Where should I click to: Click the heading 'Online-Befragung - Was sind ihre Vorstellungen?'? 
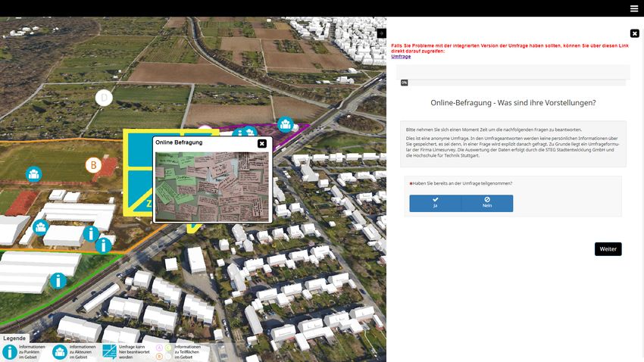[x=513, y=103]
